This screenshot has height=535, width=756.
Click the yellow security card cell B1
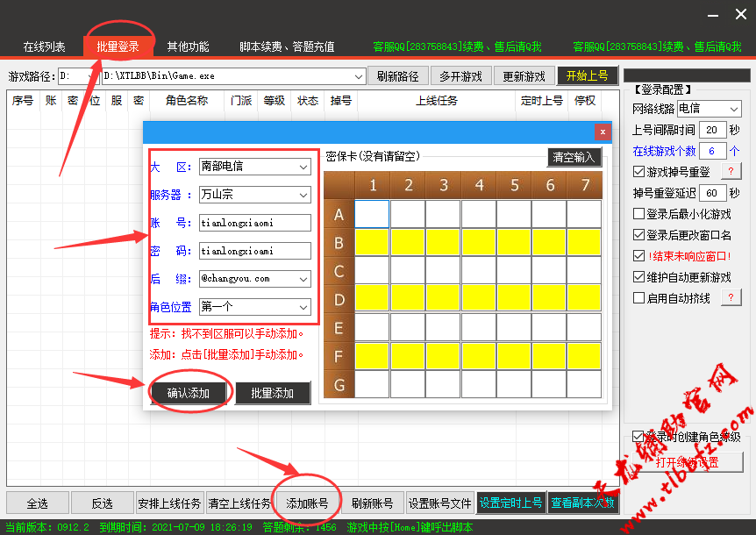click(x=372, y=242)
